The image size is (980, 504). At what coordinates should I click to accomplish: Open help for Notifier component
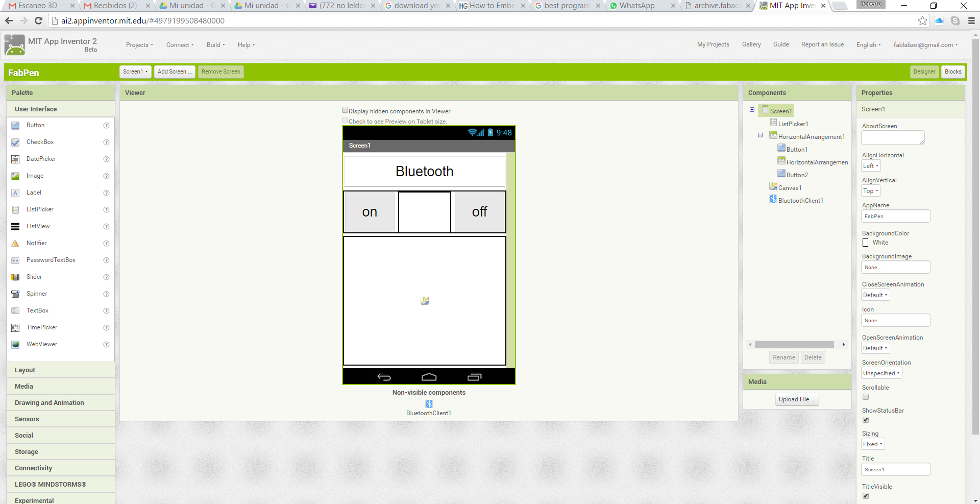pos(106,244)
